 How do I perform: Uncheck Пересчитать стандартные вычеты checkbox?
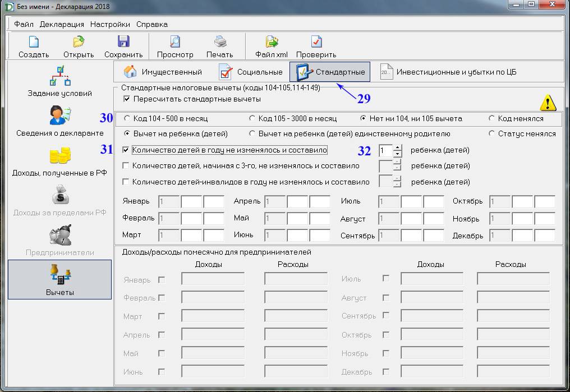coord(127,99)
